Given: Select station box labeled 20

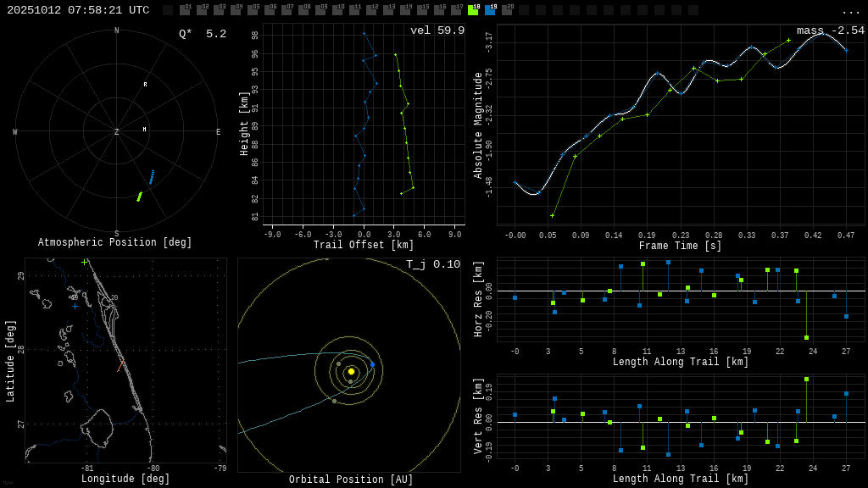Looking at the screenshot, I should 507,10.
